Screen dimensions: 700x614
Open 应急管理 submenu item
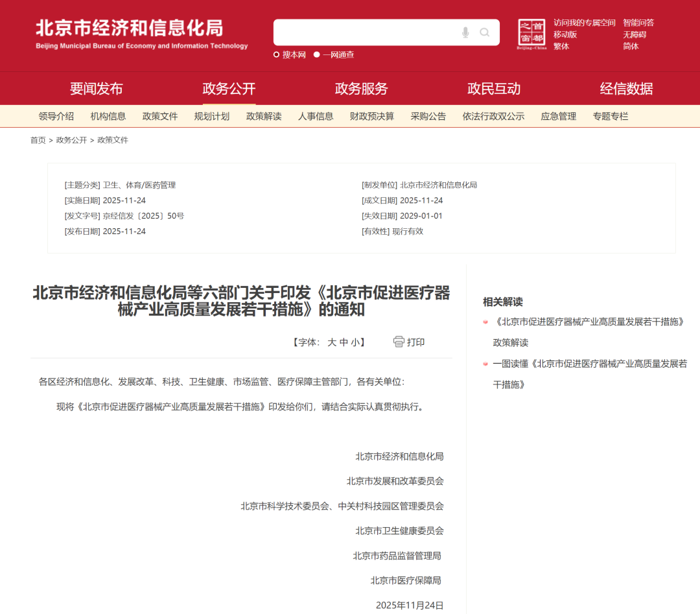point(559,117)
